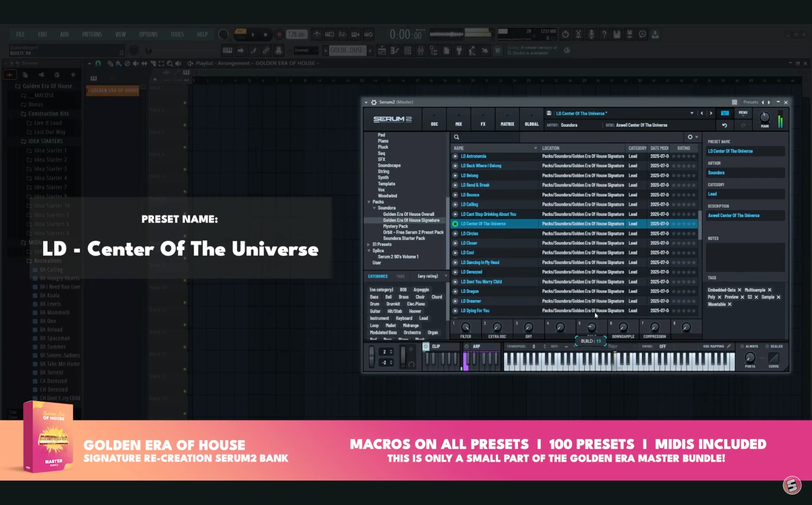Open the Serum preset name dropdown arrow

(x=692, y=113)
